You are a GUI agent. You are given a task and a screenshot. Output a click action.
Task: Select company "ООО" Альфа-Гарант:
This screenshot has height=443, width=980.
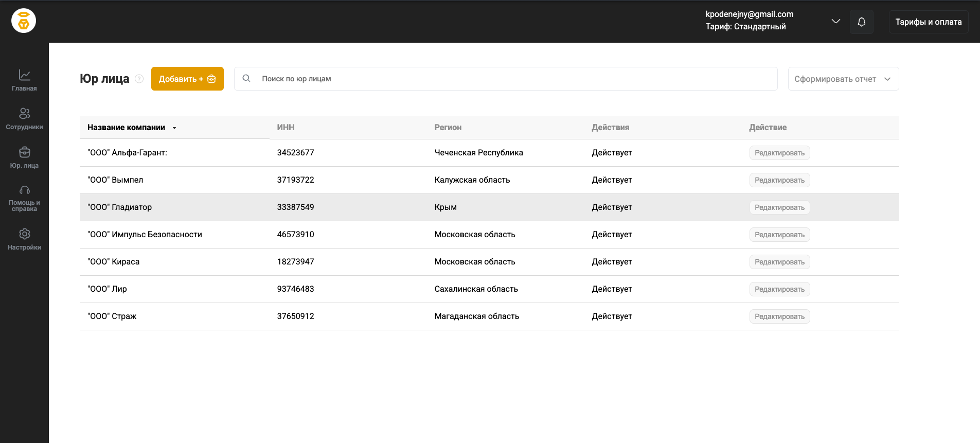pyautogui.click(x=127, y=153)
